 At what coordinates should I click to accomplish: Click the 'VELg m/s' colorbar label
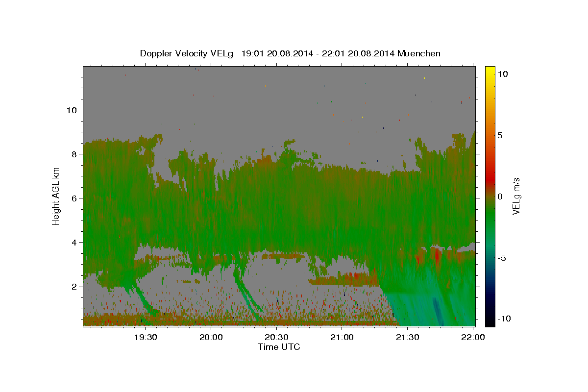coord(516,196)
